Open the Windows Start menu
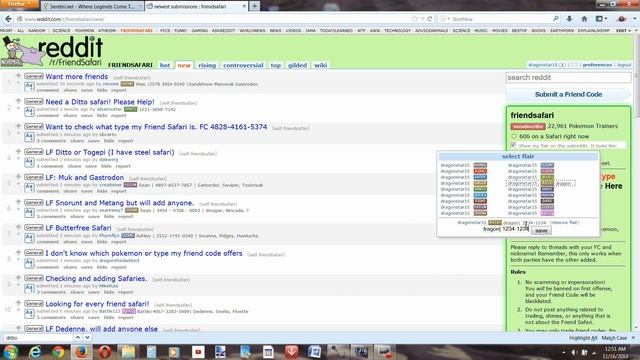The height and width of the screenshot is (360, 640). coord(11,352)
